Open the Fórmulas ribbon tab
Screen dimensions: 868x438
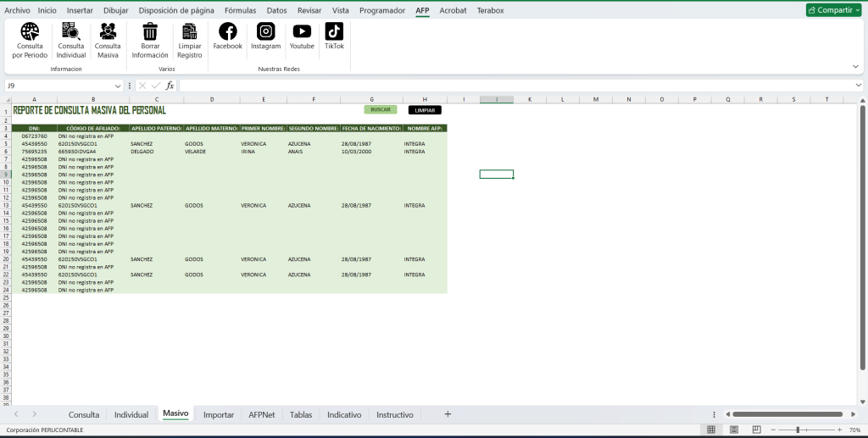coord(240,10)
